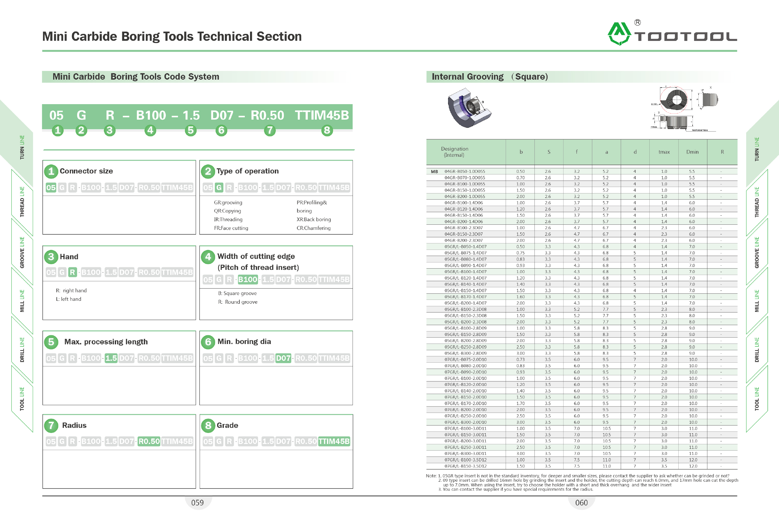
Task: Click the Note text below the table
Action: [x=582, y=482]
